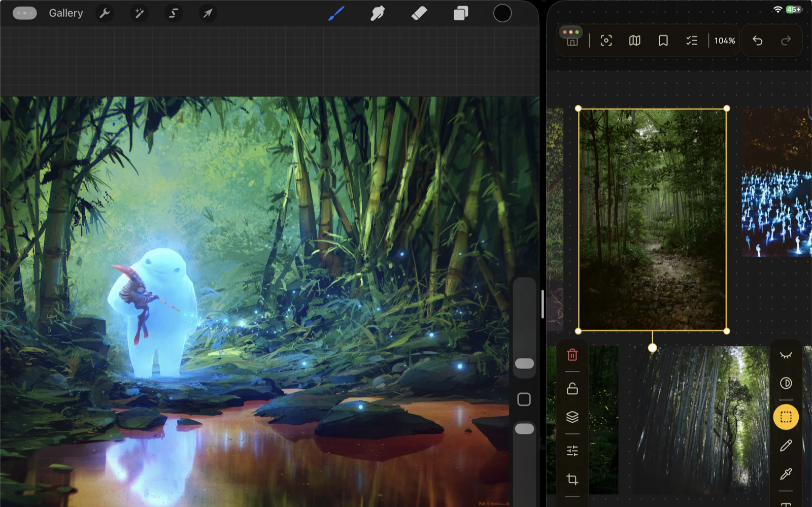Open the layer stacking order icon

[x=572, y=417]
